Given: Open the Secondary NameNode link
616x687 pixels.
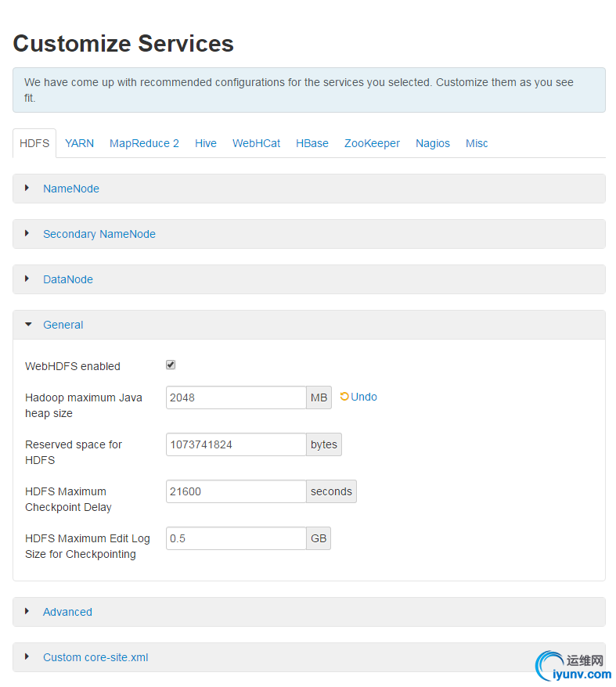Looking at the screenshot, I should pyautogui.click(x=99, y=234).
